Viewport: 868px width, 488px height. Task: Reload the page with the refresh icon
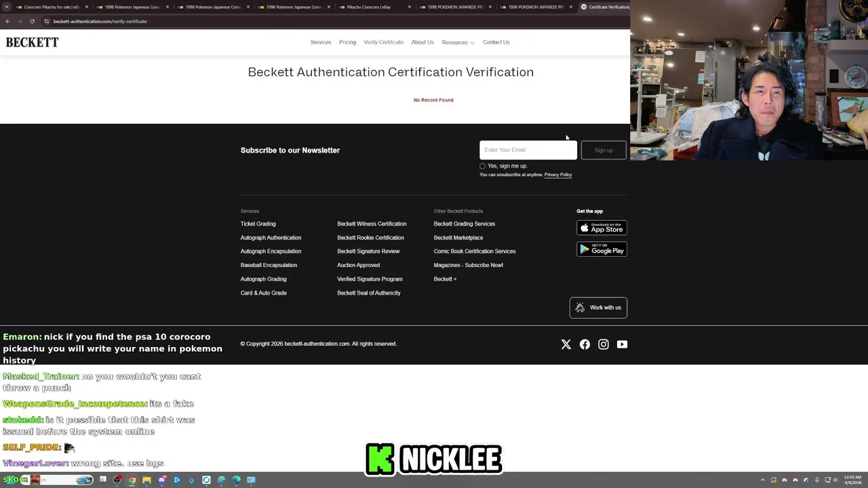coord(32,21)
